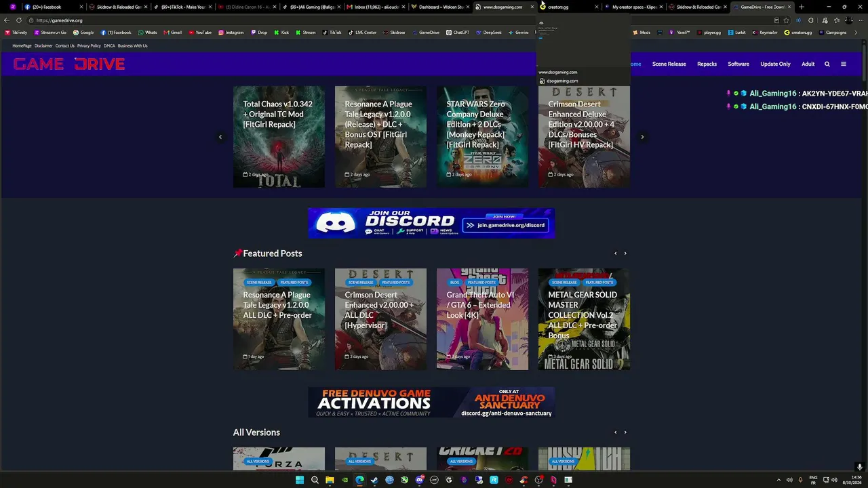Slide top carousel to next item
868x488 pixels.
642,137
